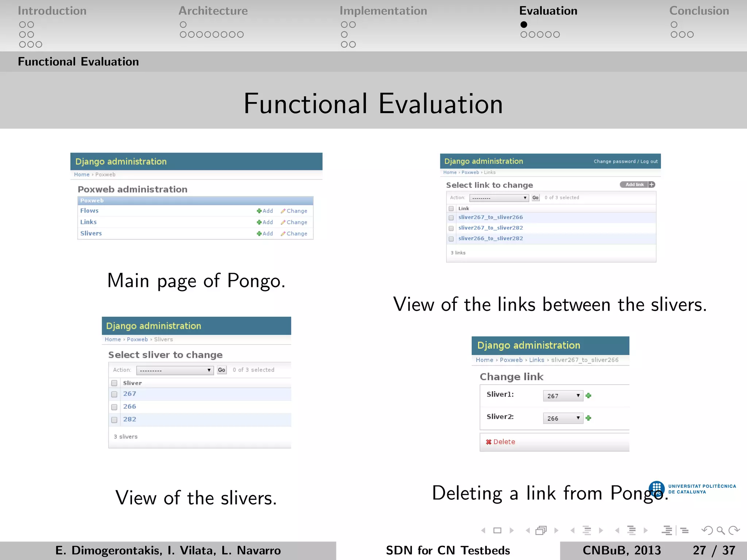The height and width of the screenshot is (560, 747).
Task: Click the UPC university logo
Action: 657,489
